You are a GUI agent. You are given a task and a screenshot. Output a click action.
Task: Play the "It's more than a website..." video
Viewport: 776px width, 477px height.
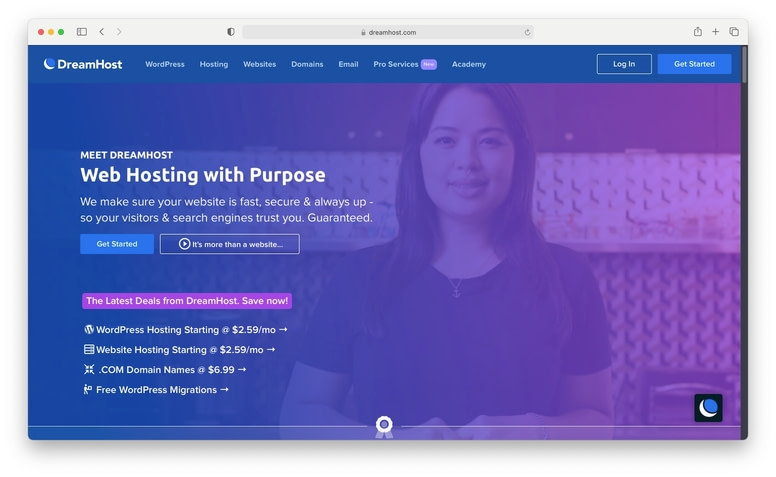[x=230, y=244]
